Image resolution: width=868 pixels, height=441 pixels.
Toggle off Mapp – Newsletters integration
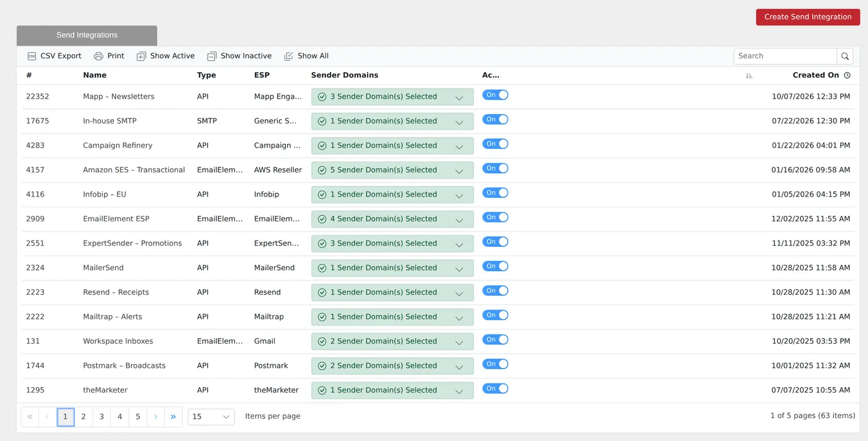pos(495,95)
